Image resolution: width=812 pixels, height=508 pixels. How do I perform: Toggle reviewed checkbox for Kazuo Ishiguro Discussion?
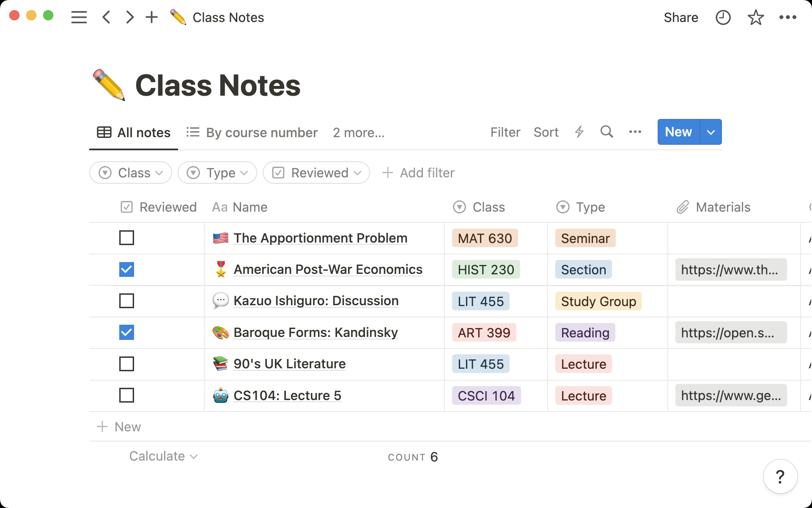[x=126, y=301]
